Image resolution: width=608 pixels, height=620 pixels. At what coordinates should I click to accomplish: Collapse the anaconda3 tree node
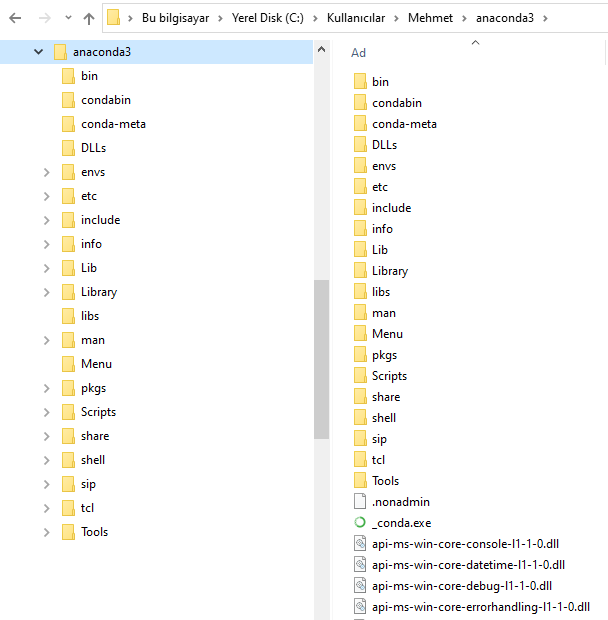click(38, 52)
